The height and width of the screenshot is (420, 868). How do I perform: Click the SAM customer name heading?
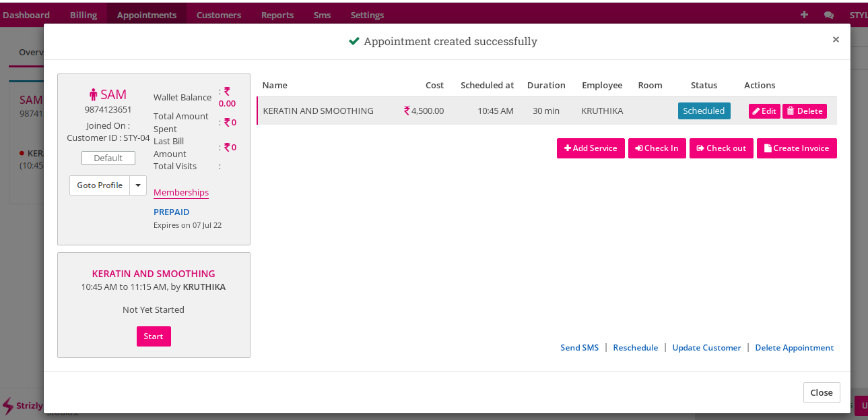114,94
